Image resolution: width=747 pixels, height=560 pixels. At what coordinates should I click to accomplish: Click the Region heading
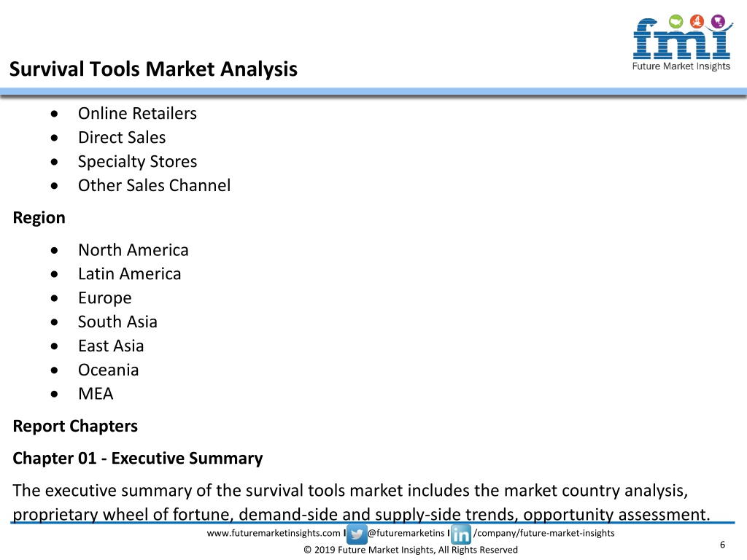click(39, 217)
